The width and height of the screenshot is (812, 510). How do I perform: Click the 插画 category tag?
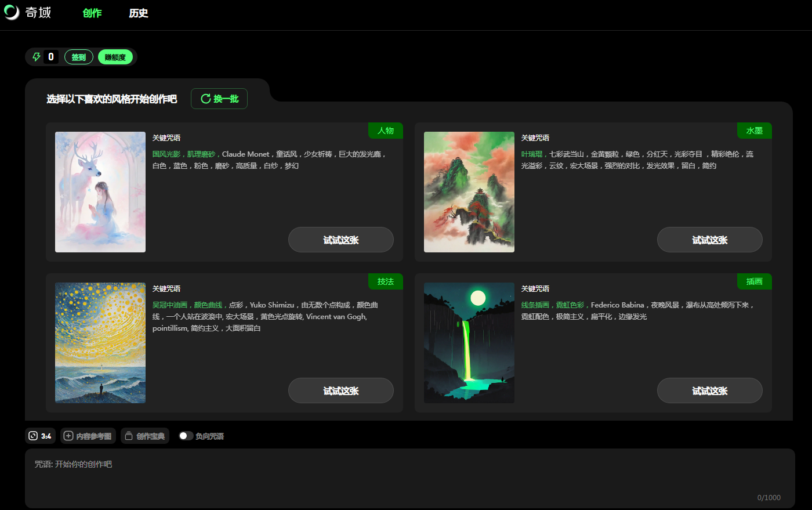(x=755, y=281)
